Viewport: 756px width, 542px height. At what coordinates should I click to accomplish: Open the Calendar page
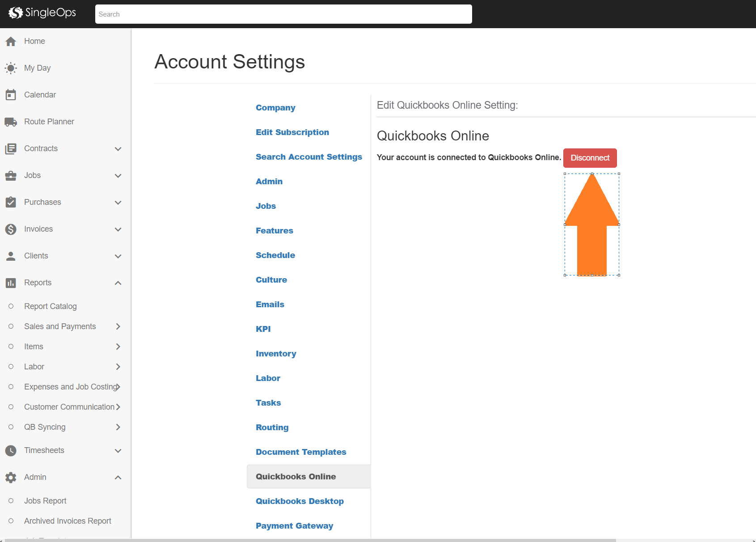pos(40,95)
